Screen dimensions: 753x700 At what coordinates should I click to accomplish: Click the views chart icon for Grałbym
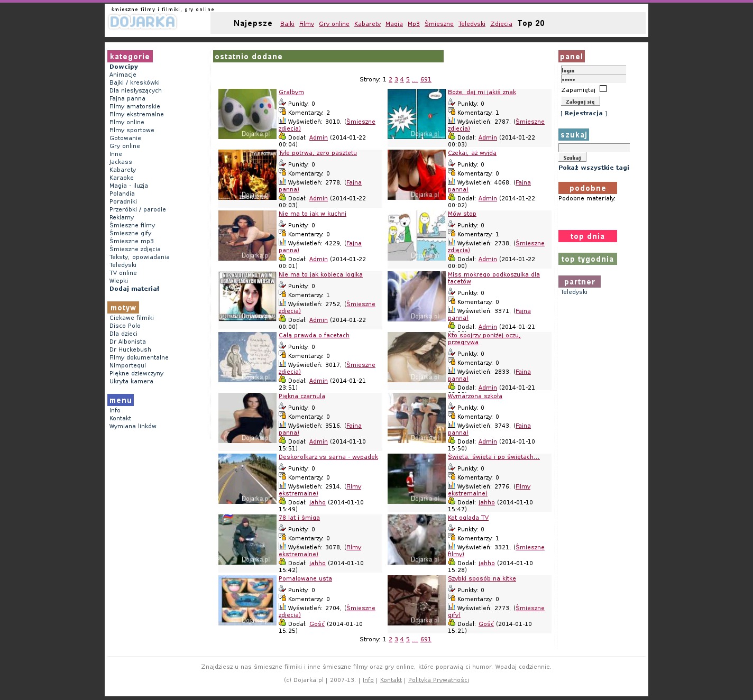click(282, 121)
